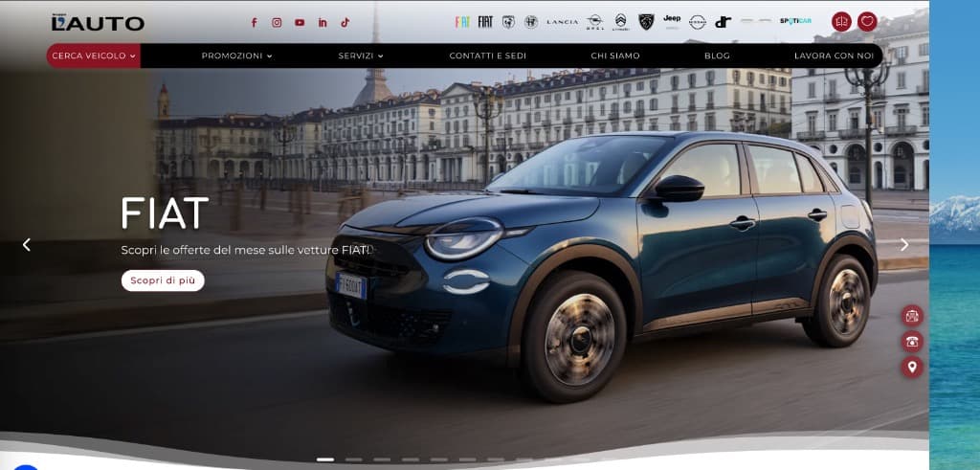Open Contatti e Sedi page
980x470 pixels.
[x=487, y=56]
